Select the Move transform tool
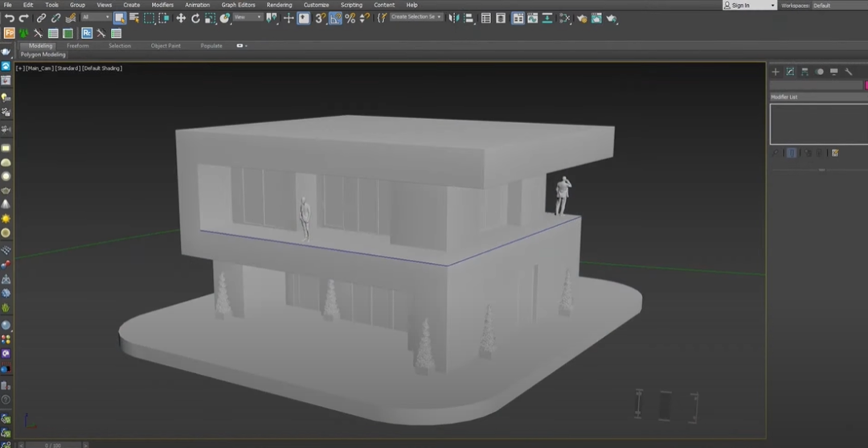This screenshot has width=868, height=448. coord(181,18)
